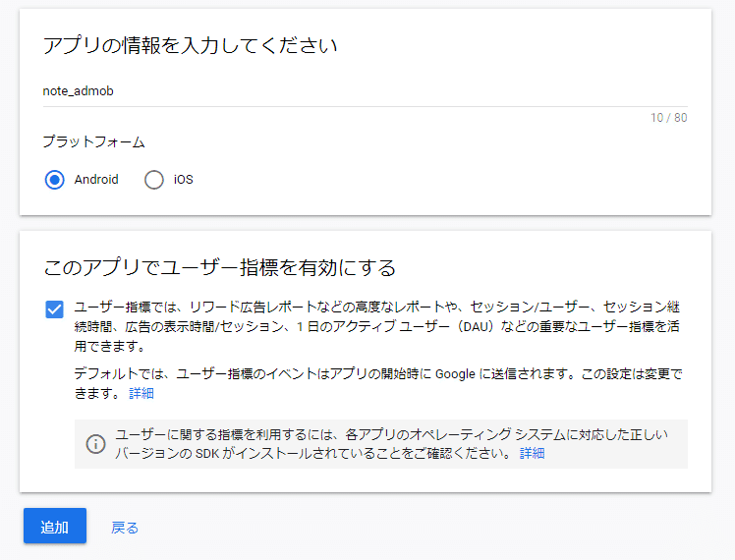Click the 戻る link to go back

pos(125,528)
